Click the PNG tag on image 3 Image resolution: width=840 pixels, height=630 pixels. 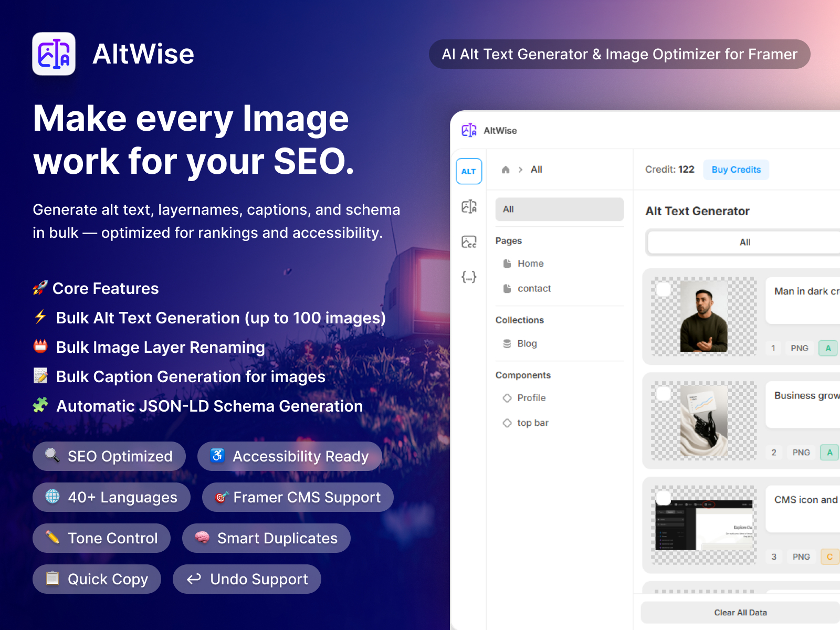[x=801, y=556]
